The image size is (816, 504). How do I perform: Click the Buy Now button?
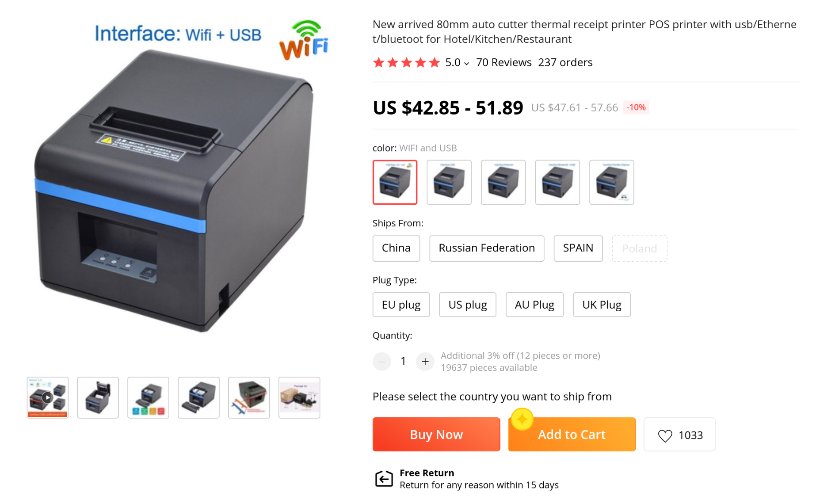pyautogui.click(x=436, y=435)
